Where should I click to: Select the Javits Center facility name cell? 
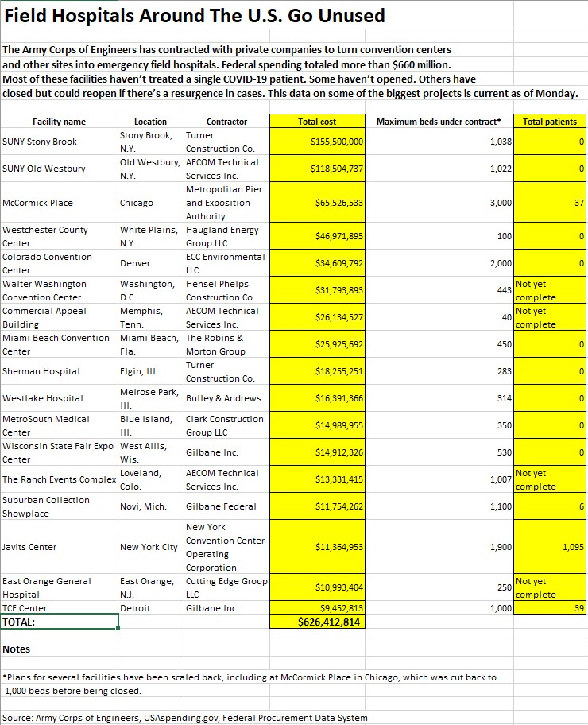(x=59, y=547)
